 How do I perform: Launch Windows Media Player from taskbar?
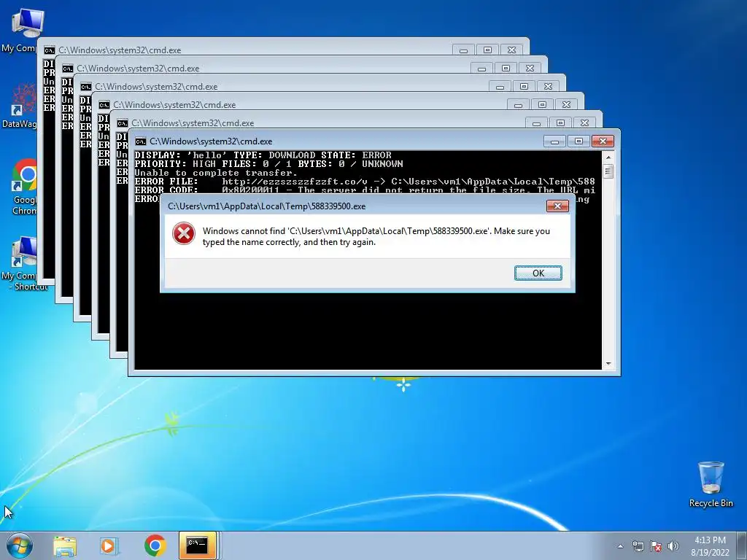109,545
